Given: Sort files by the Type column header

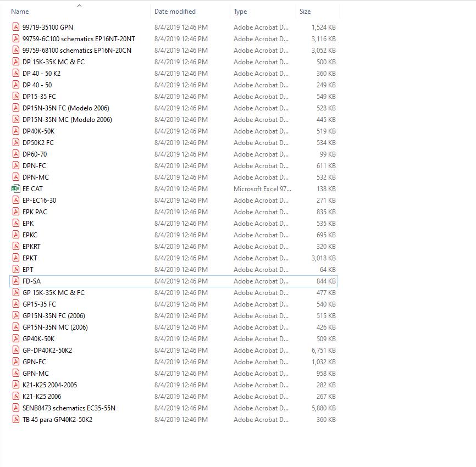Looking at the screenshot, I should click(x=240, y=12).
